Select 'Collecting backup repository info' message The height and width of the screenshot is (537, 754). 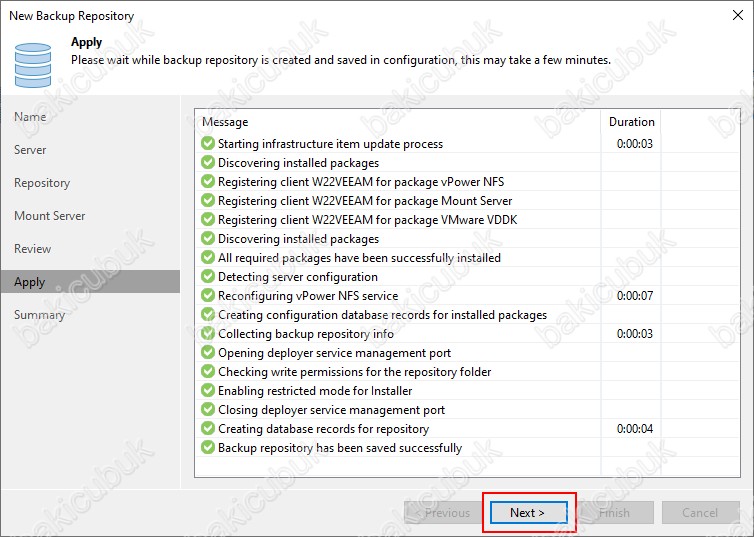click(x=306, y=334)
